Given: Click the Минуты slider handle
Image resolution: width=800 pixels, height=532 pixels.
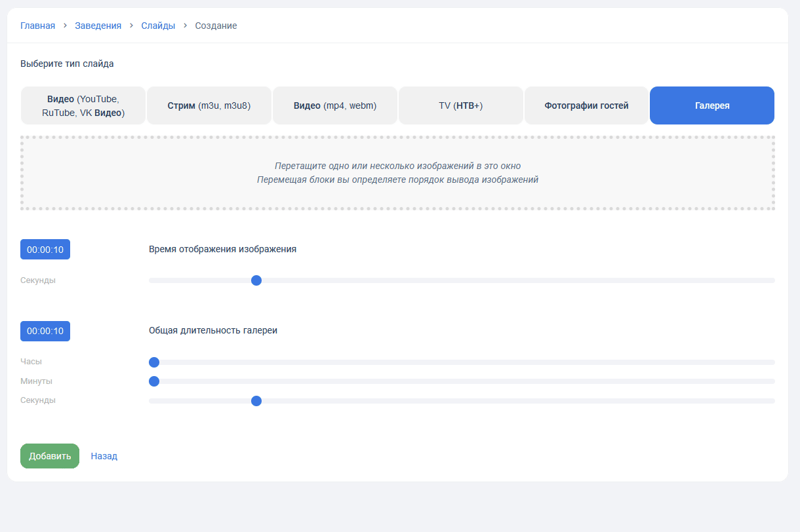Looking at the screenshot, I should click(154, 381).
